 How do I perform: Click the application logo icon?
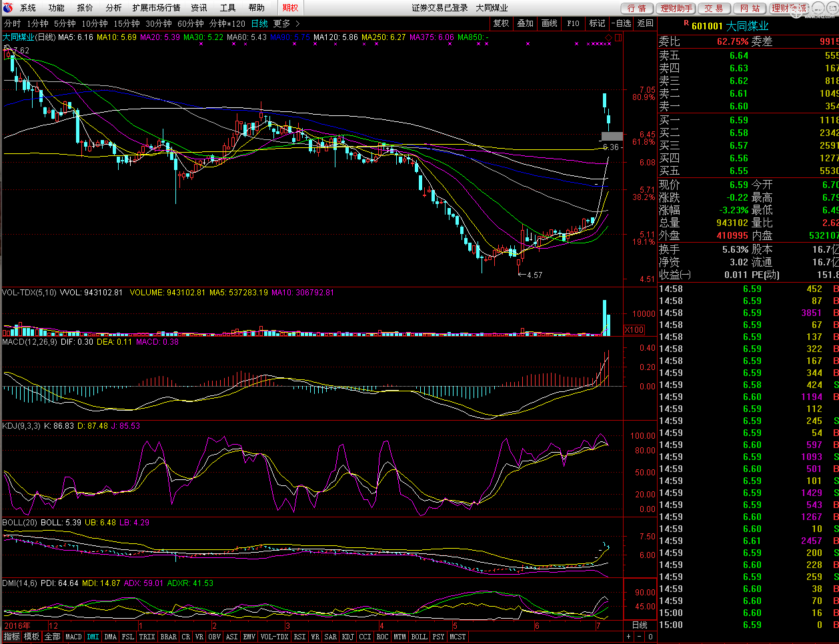point(7,8)
